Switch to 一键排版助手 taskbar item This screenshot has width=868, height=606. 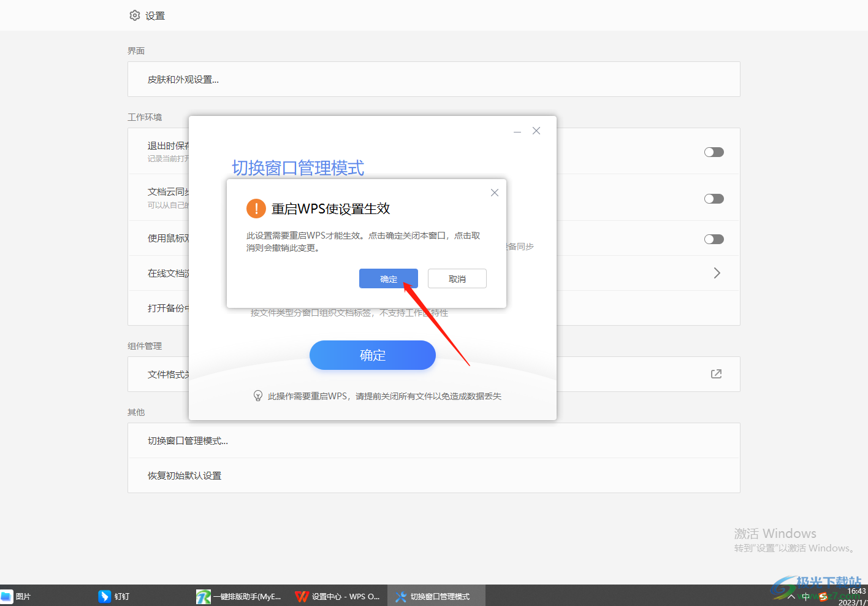239,596
